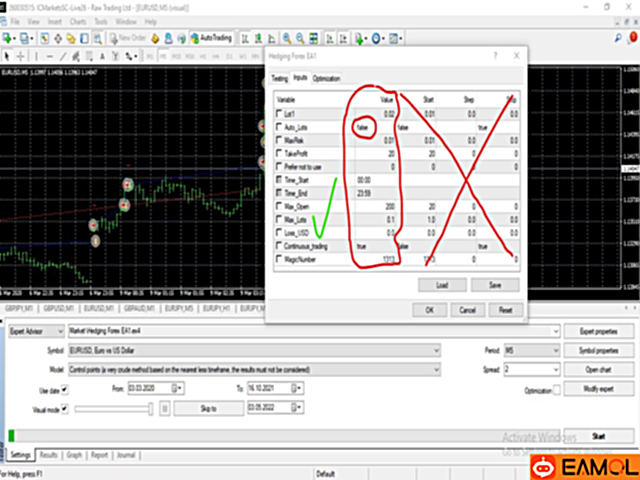
Task: Click the Save button in dialog
Action: click(x=495, y=284)
